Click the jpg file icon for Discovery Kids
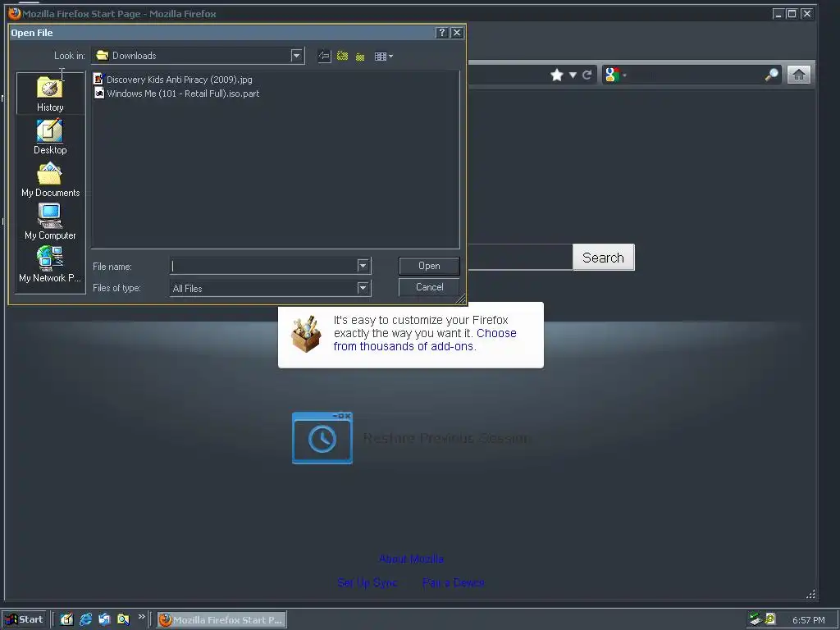 point(98,79)
